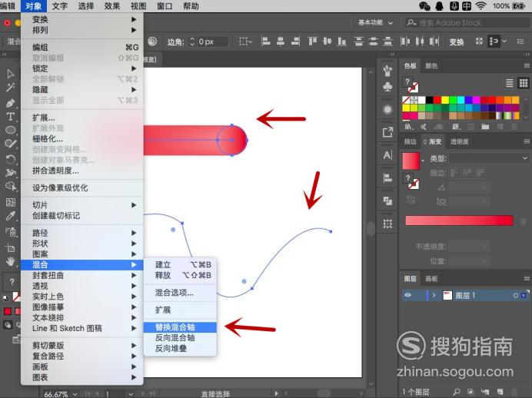The height and width of the screenshot is (398, 532).
Task: Select the Magic Wand tool
Action: (11, 88)
